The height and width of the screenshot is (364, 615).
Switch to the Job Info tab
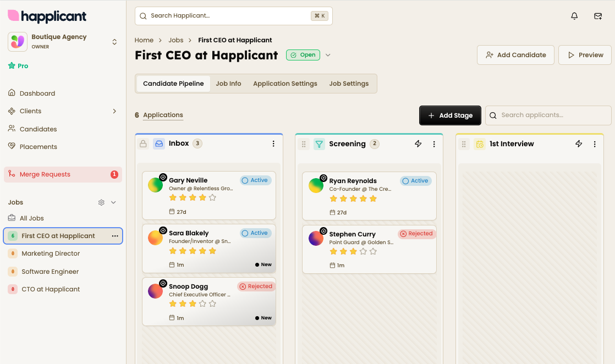point(228,84)
